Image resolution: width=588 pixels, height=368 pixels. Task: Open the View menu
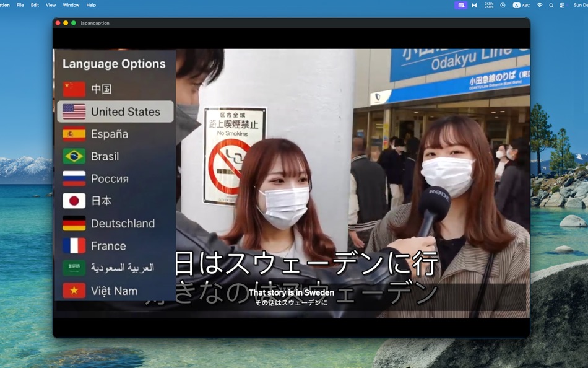50,5
